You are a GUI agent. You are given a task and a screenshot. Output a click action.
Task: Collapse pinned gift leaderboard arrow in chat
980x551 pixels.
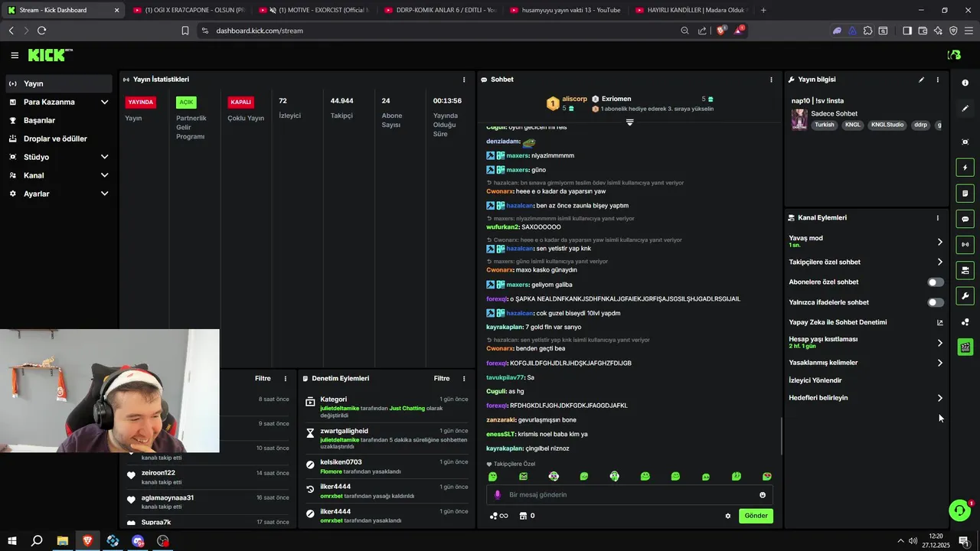point(630,122)
